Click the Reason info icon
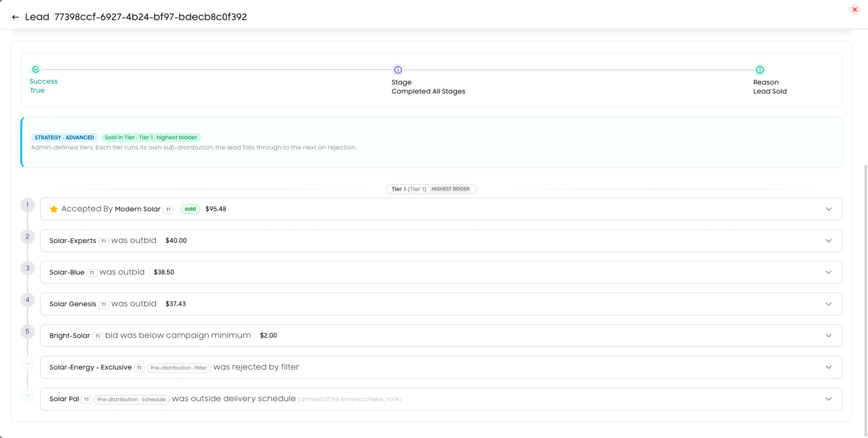868x438 pixels. (x=759, y=70)
